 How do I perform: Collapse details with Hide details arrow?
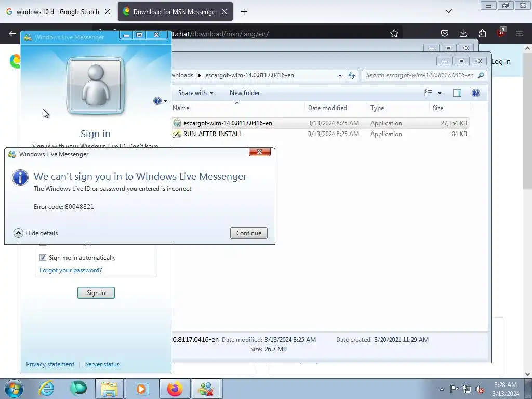(18, 233)
